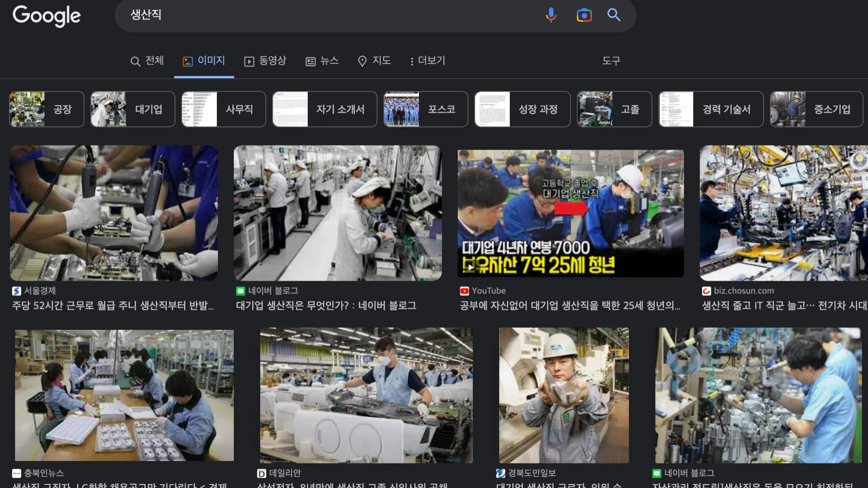Click the YouTube source icon
This screenshot has width=868, height=488.
pyautogui.click(x=464, y=291)
